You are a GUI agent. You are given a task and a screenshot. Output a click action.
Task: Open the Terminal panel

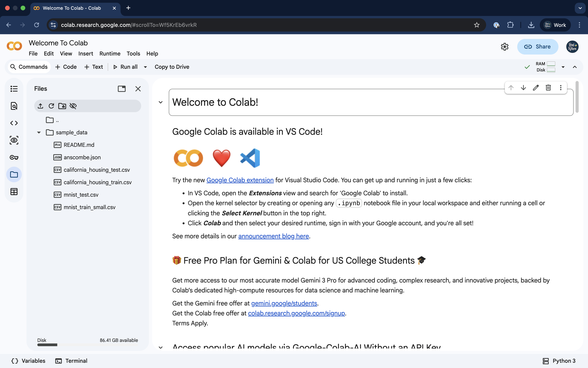click(x=71, y=361)
